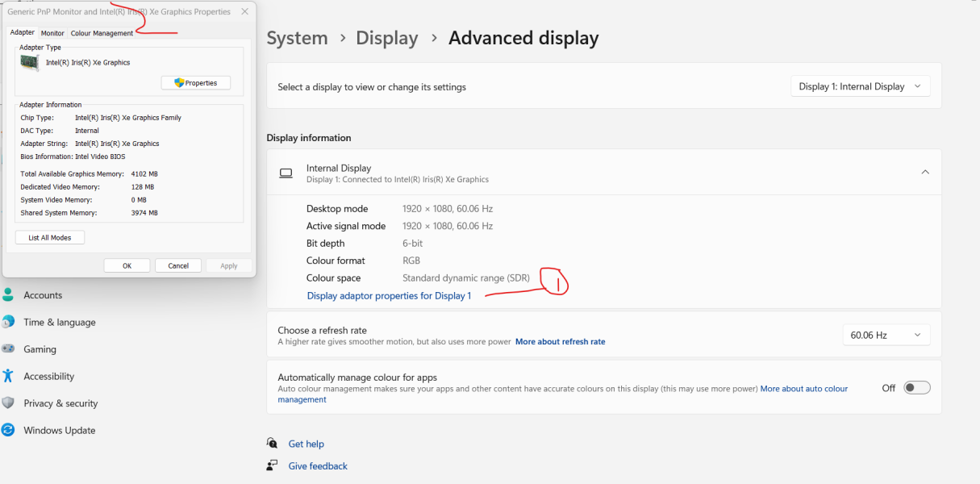Toggle automatic colour management for apps

916,387
